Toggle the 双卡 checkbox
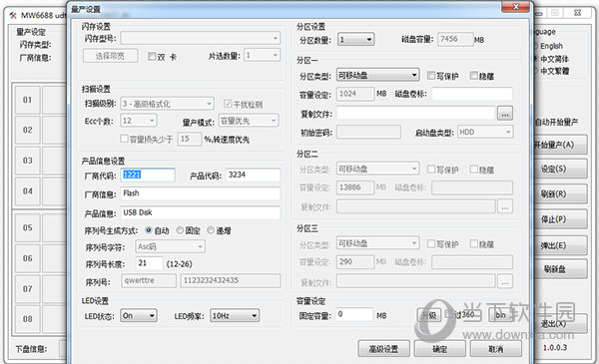 pos(152,56)
